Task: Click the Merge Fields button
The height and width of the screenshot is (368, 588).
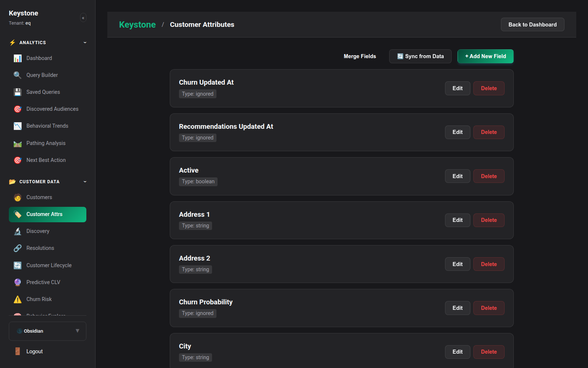Action: coord(360,56)
